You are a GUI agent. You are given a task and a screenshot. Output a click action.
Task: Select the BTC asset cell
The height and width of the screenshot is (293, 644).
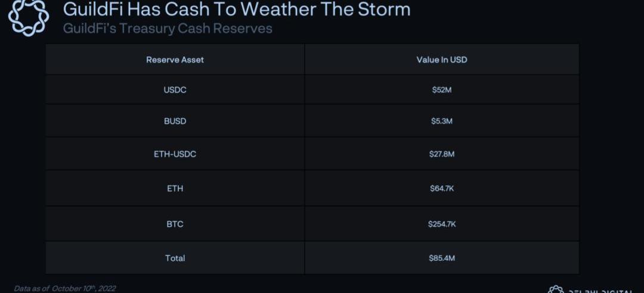175,224
